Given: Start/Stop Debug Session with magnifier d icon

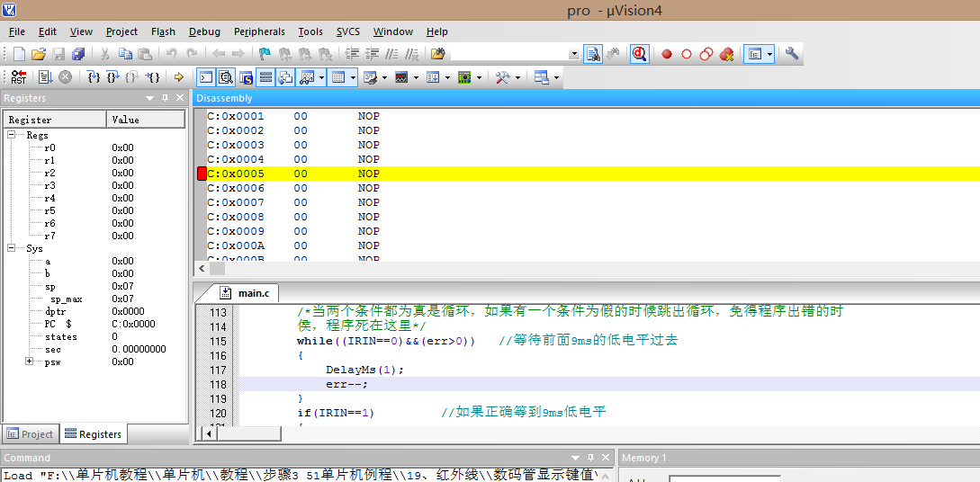Looking at the screenshot, I should (639, 54).
